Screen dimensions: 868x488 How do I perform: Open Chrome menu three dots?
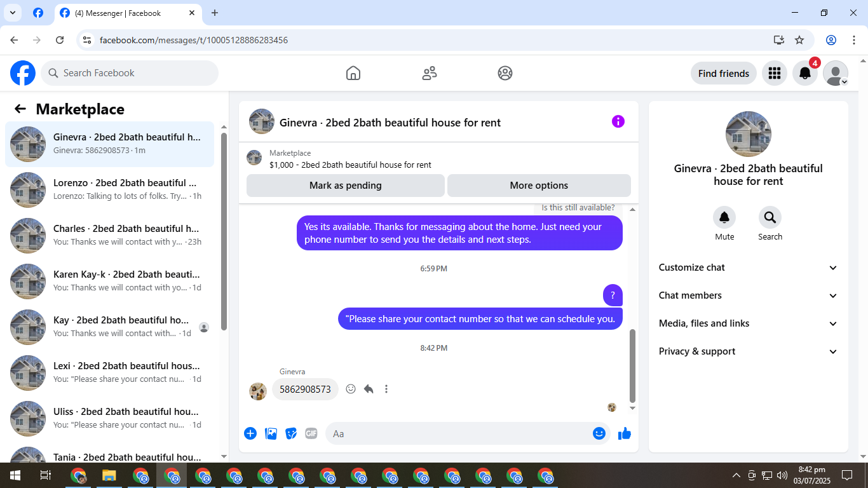pos(853,40)
